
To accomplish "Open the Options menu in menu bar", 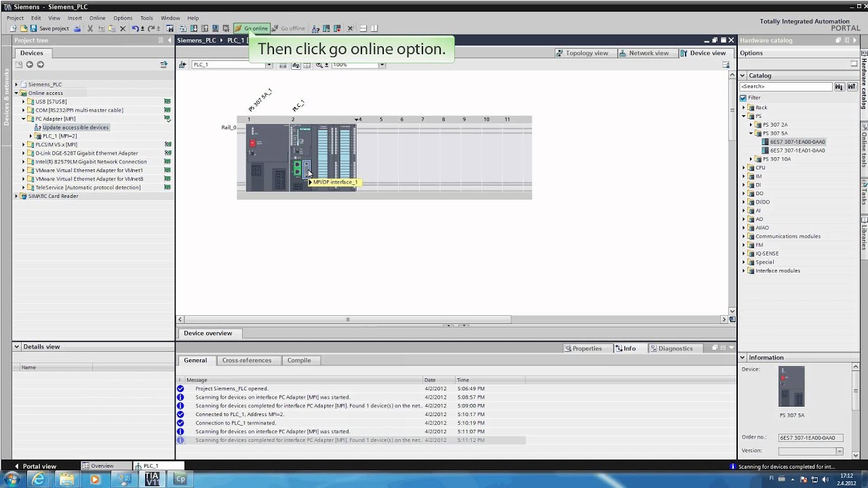I will (x=123, y=18).
